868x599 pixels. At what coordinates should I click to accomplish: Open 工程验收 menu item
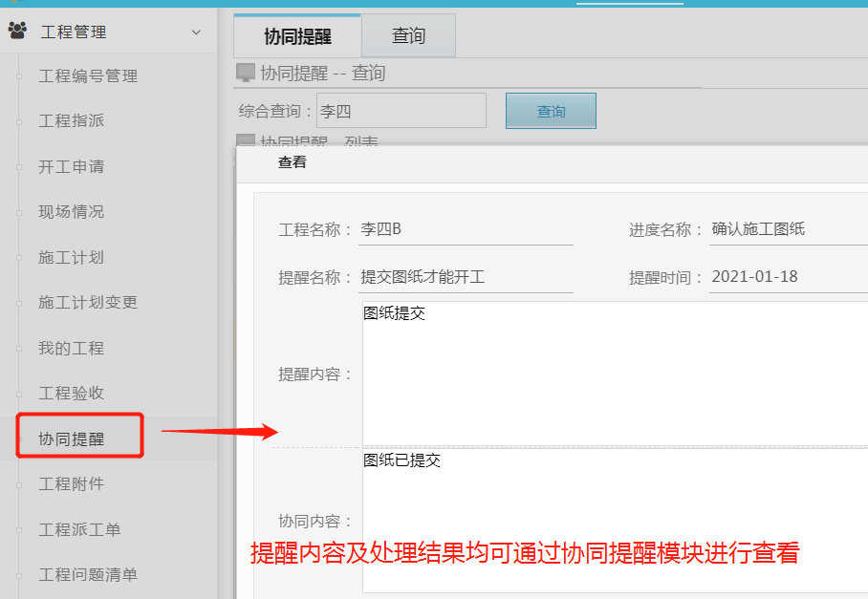pyautogui.click(x=71, y=394)
